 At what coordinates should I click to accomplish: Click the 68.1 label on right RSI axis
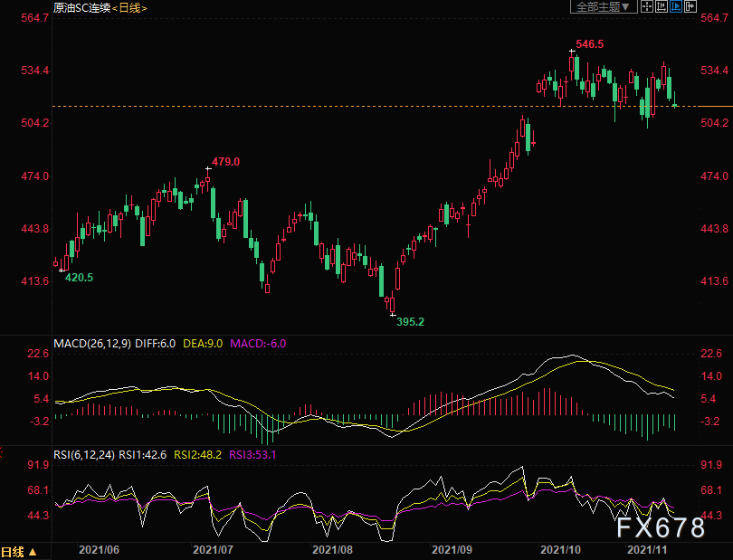click(711, 490)
